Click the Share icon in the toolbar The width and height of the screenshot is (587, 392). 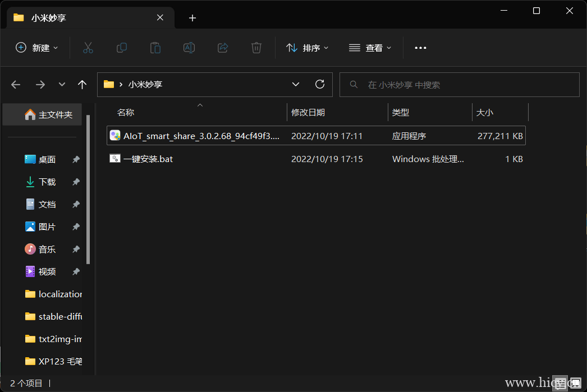[222, 48]
